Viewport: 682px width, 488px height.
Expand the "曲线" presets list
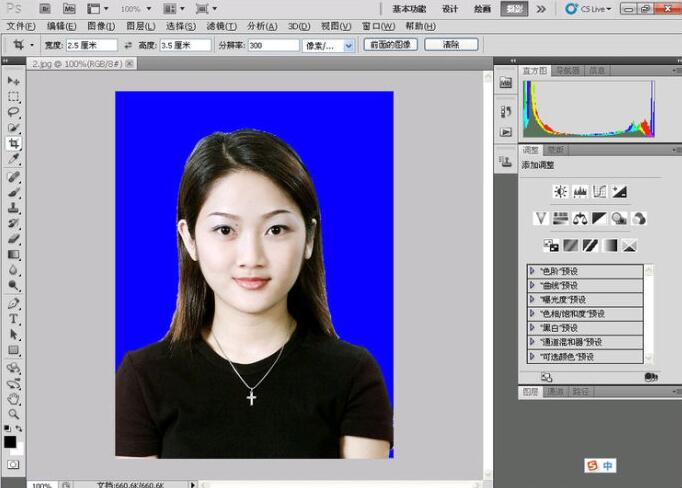point(532,285)
